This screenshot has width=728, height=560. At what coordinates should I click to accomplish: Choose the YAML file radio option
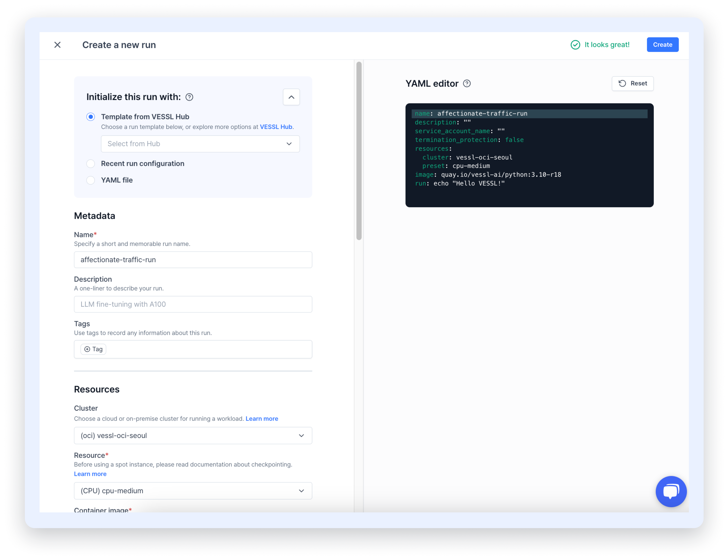(91, 180)
